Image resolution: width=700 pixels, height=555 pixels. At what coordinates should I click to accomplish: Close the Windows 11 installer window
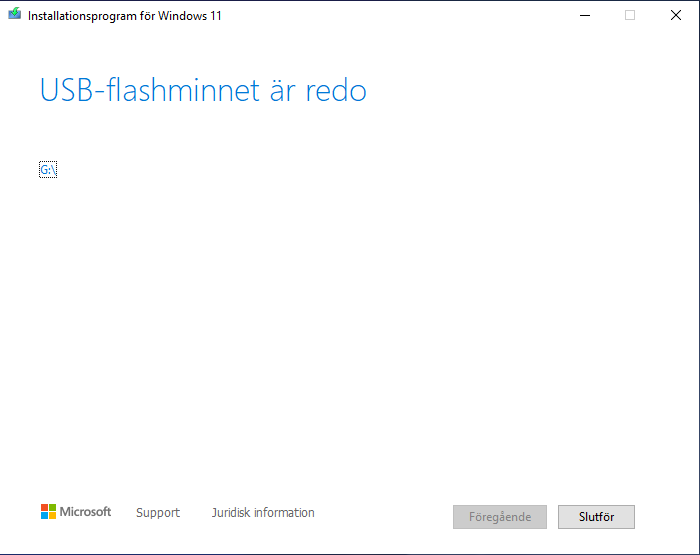676,15
